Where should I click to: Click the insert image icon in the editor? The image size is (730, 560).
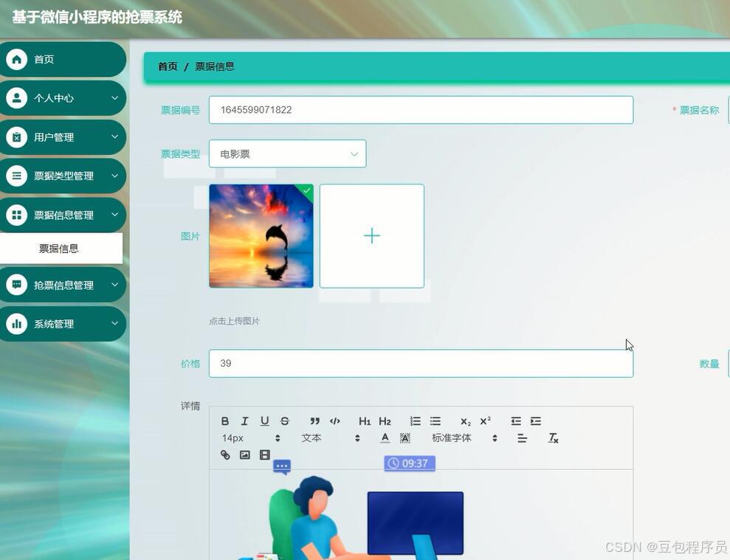244,454
